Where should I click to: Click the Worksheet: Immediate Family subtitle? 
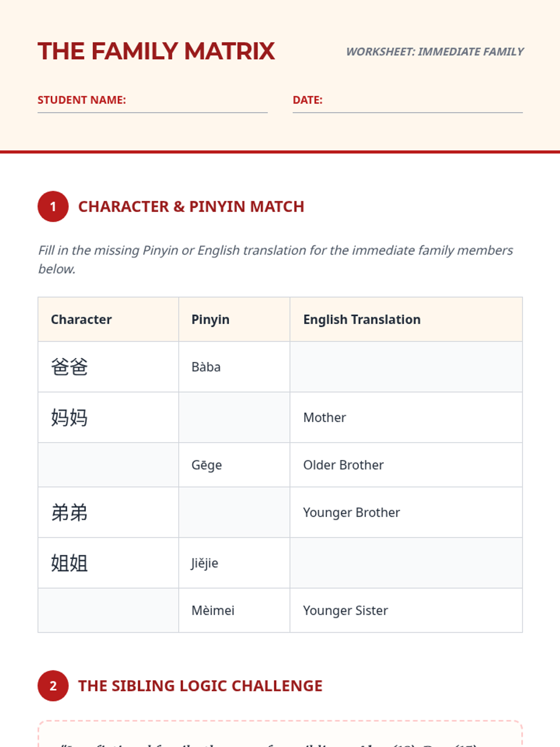coord(435,52)
